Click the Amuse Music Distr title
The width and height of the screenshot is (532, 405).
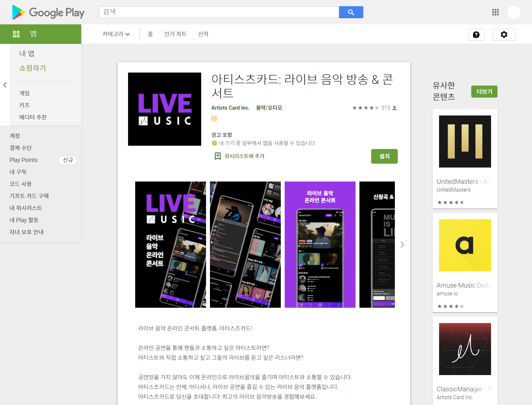click(464, 285)
